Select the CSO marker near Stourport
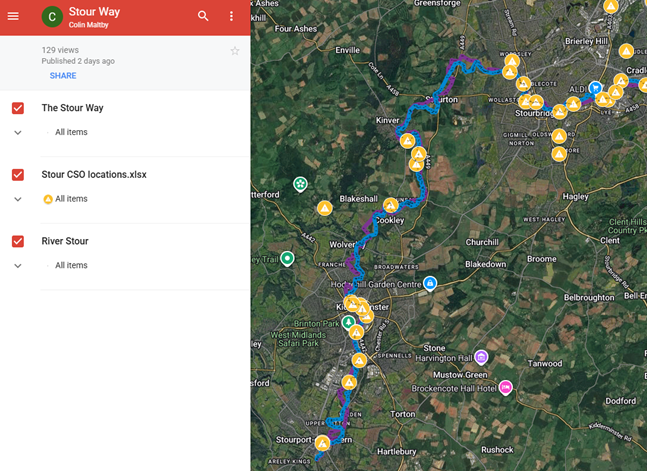This screenshot has width=647, height=471. click(x=322, y=442)
